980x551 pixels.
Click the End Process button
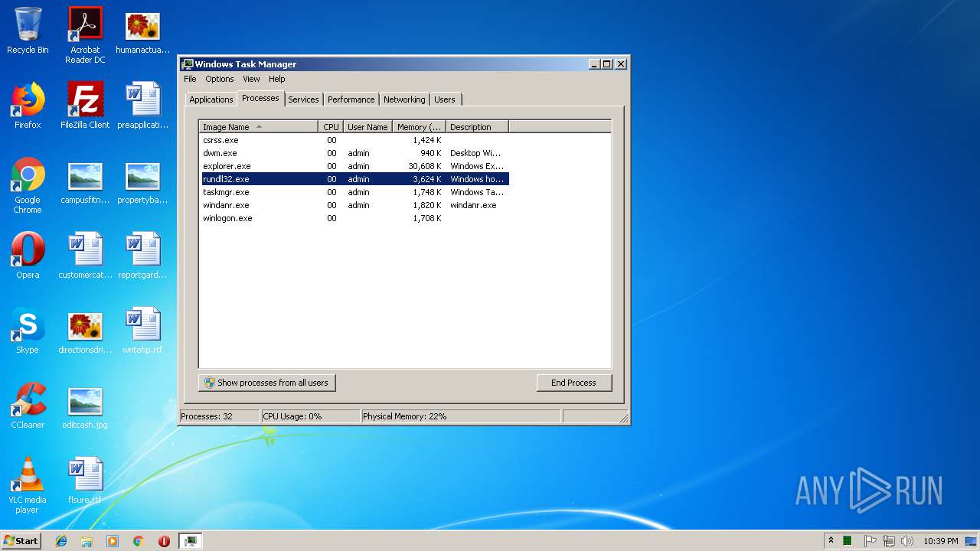tap(573, 383)
